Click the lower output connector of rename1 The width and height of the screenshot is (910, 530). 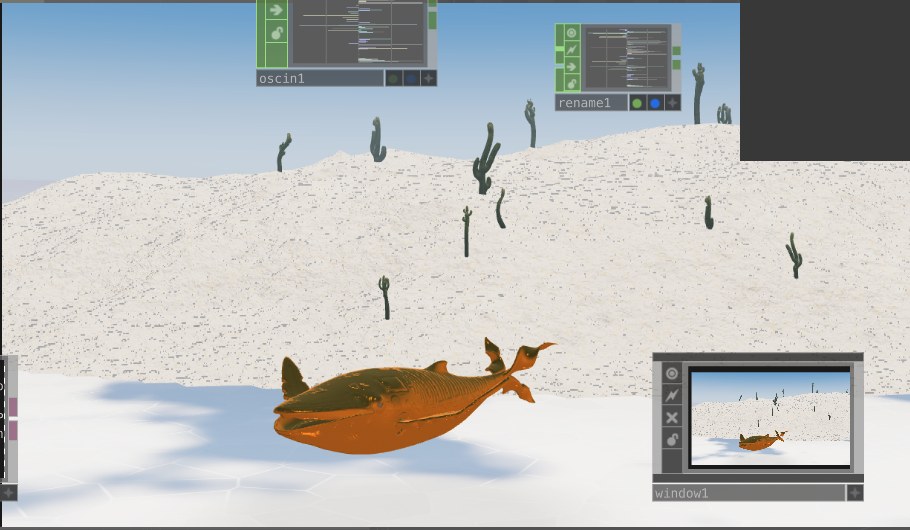(677, 64)
